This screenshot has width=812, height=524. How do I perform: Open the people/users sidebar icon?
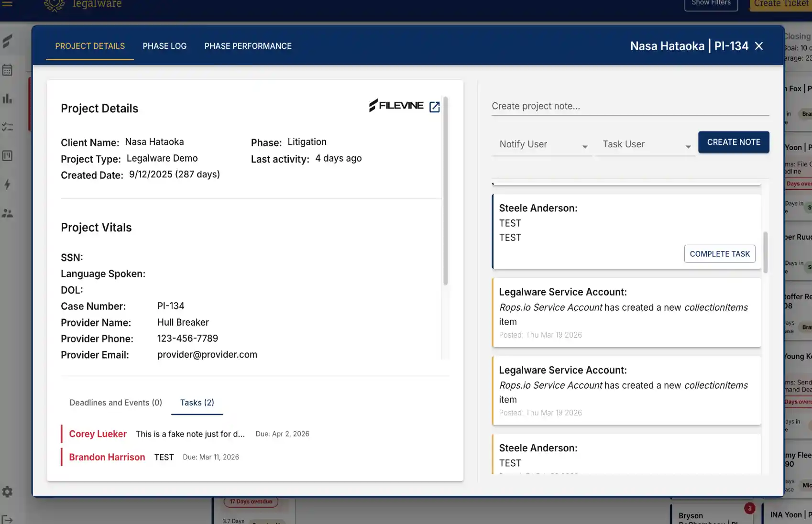(7, 213)
